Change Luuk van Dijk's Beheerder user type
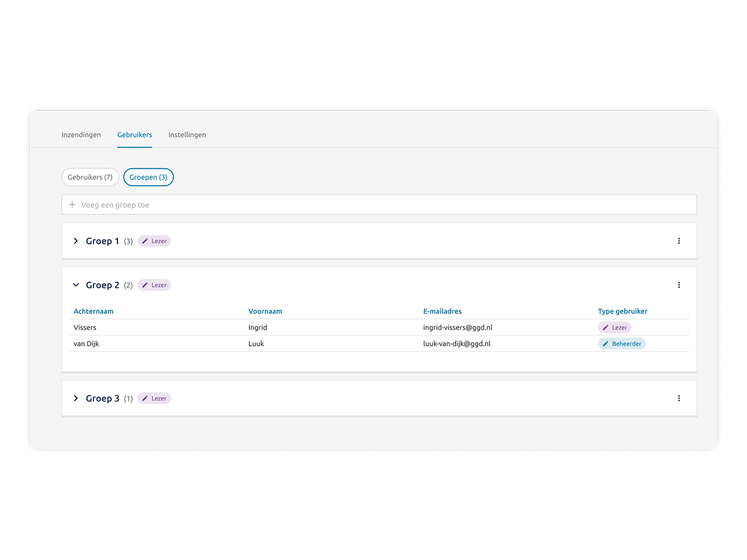The image size is (747, 560). coord(622,344)
